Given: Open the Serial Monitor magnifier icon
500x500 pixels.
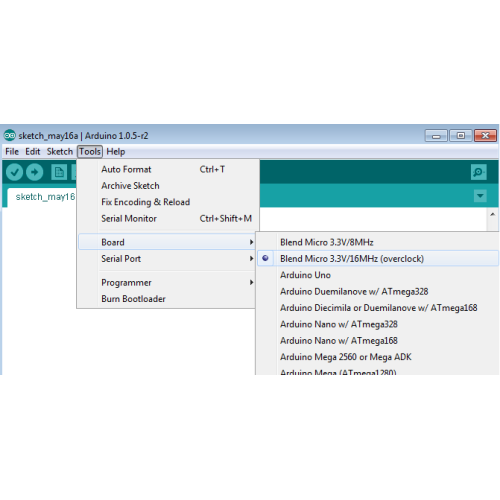Looking at the screenshot, I should click(x=478, y=172).
